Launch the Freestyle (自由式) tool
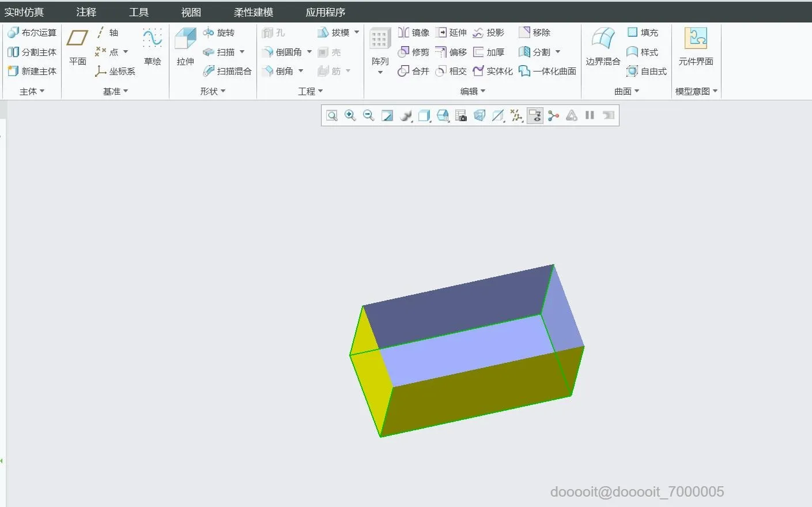Viewport: 812px width, 507px height. (x=647, y=71)
